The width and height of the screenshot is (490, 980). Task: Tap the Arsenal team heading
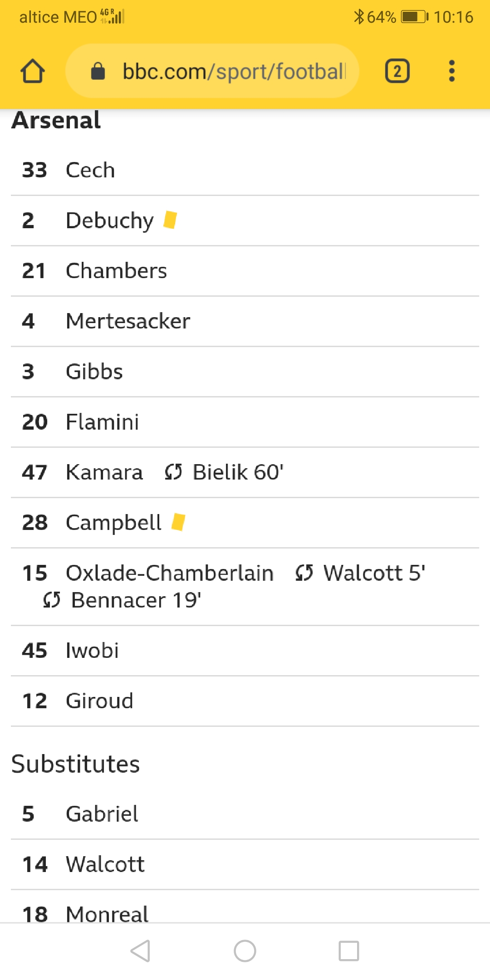[56, 121]
